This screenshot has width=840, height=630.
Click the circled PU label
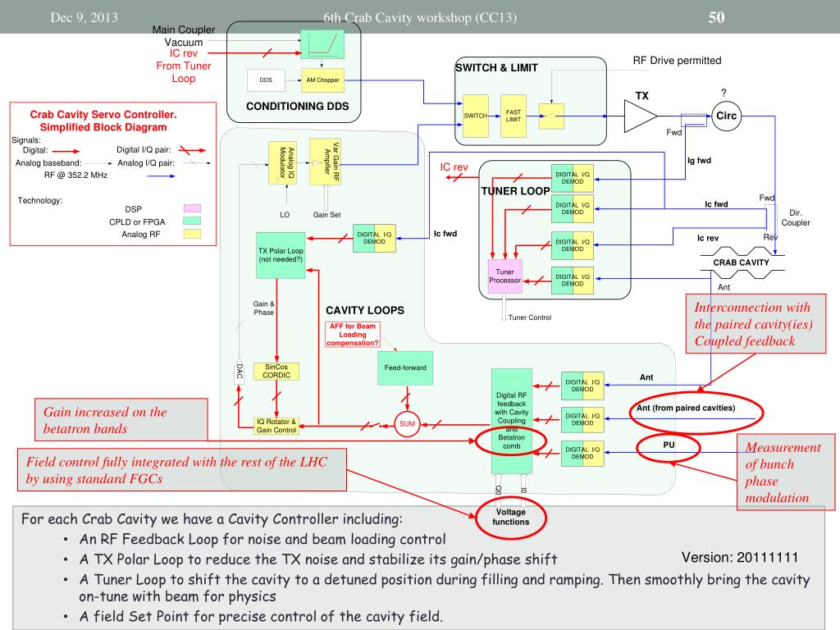668,445
